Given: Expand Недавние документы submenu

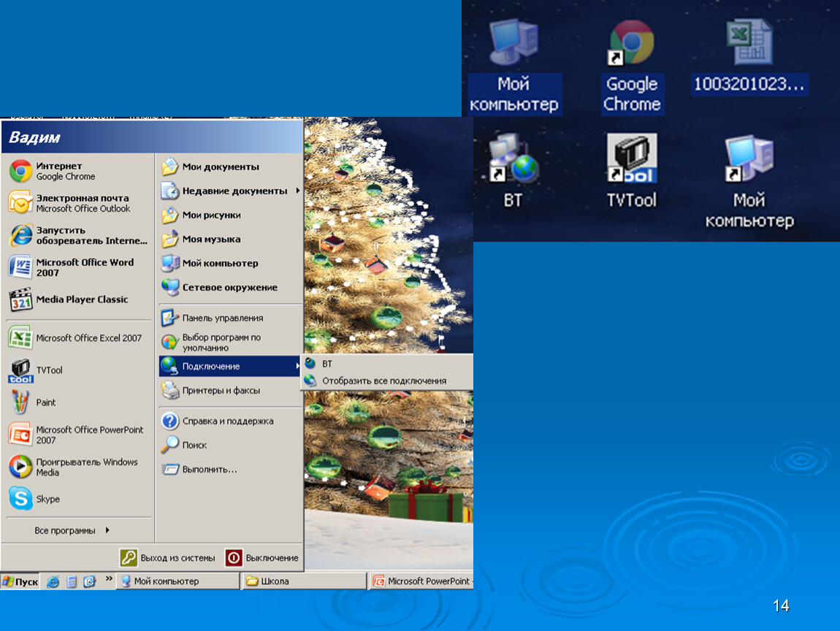Looking at the screenshot, I should [230, 191].
